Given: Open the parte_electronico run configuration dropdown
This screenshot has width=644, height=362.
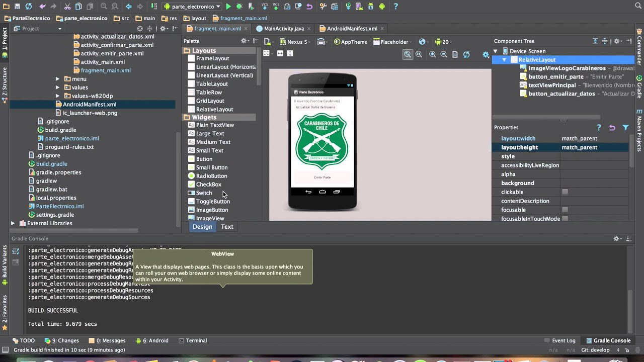Looking at the screenshot, I should (192, 7).
